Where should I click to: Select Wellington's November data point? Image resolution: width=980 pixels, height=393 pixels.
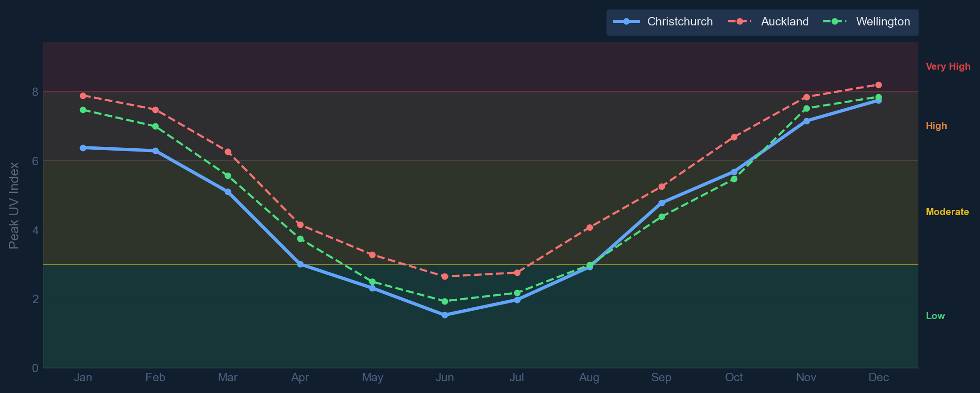806,108
